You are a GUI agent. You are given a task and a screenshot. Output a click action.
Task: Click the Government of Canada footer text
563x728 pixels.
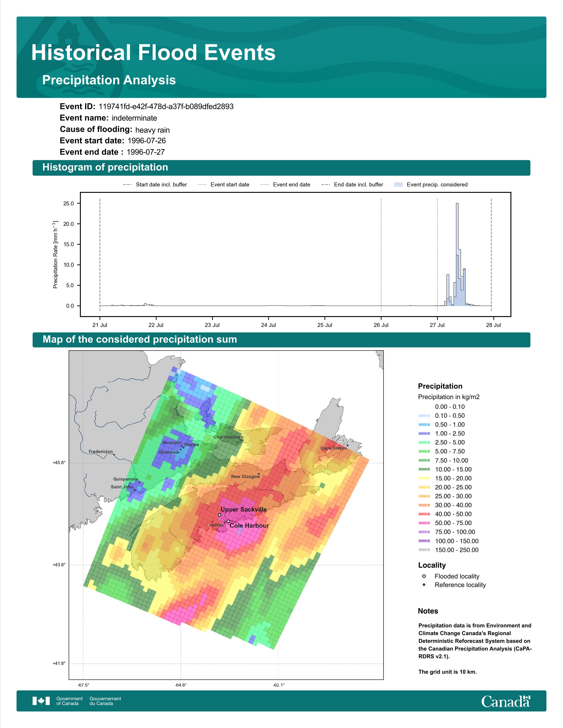69,701
